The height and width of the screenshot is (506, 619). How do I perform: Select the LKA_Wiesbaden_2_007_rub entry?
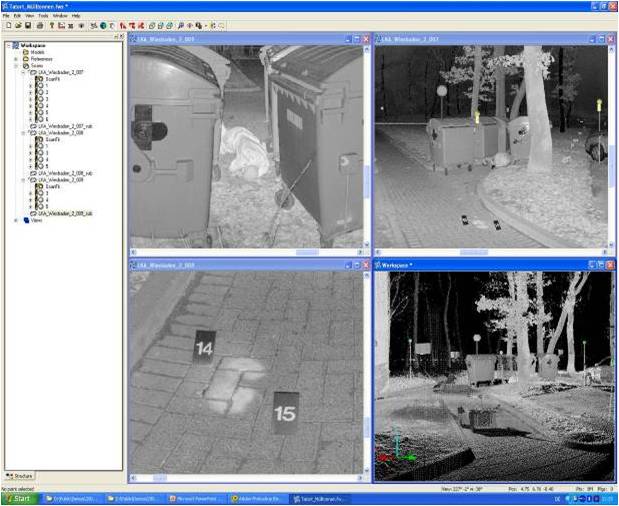coord(65,126)
